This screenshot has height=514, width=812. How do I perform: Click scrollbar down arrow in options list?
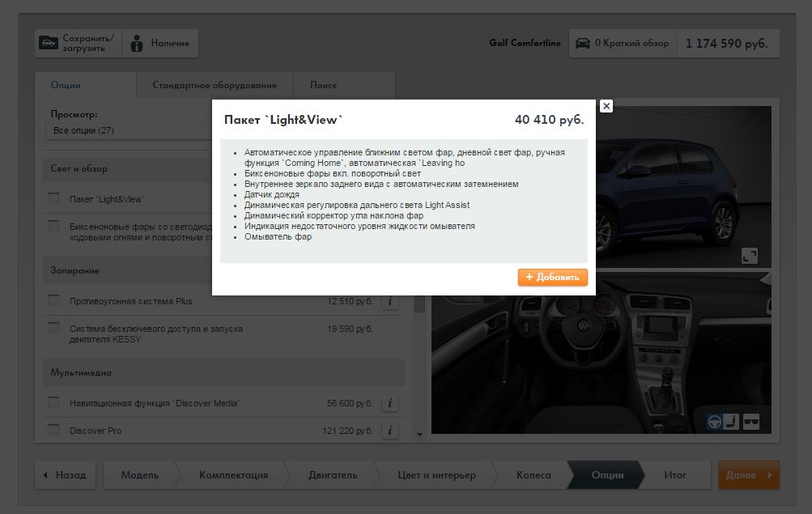[x=419, y=435]
